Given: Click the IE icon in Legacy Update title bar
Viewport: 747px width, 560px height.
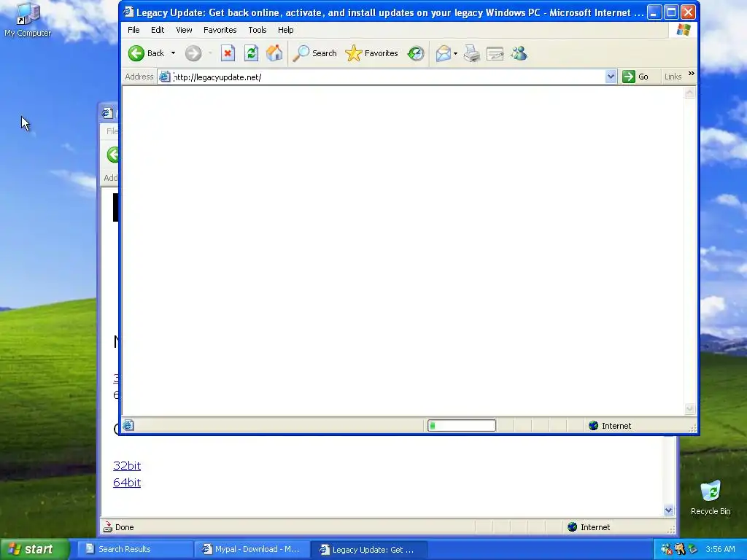Looking at the screenshot, I should tap(128, 12).
